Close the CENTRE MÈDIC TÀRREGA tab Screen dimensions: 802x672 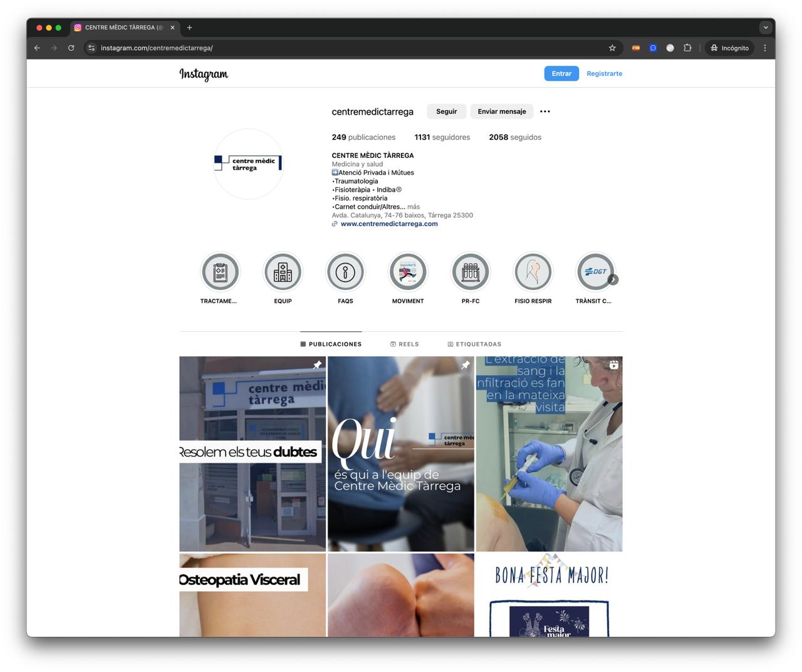pyautogui.click(x=172, y=28)
